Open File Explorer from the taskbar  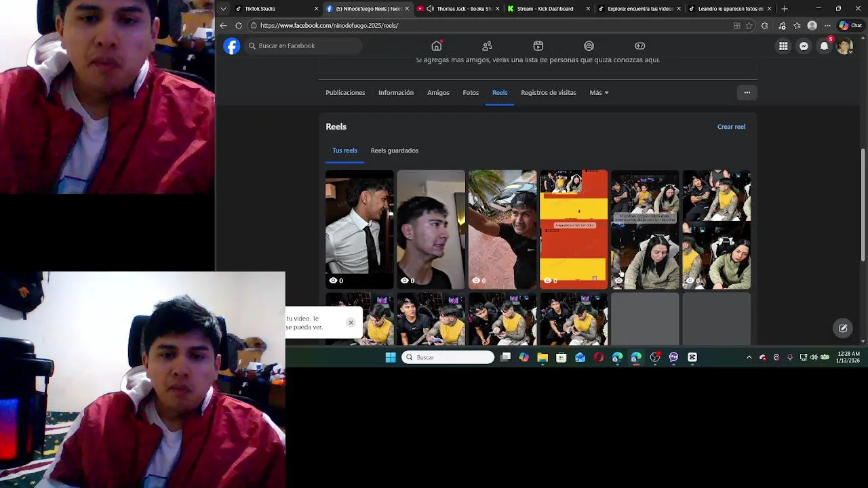click(542, 357)
